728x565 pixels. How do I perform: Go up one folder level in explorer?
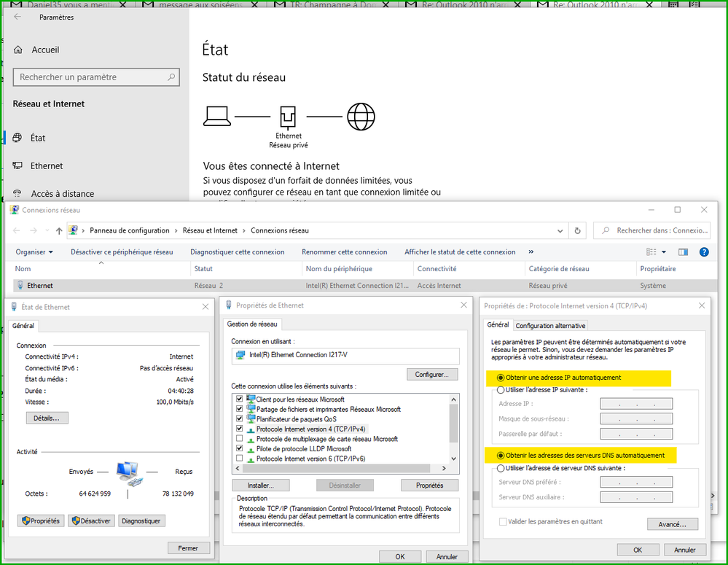[x=59, y=230]
